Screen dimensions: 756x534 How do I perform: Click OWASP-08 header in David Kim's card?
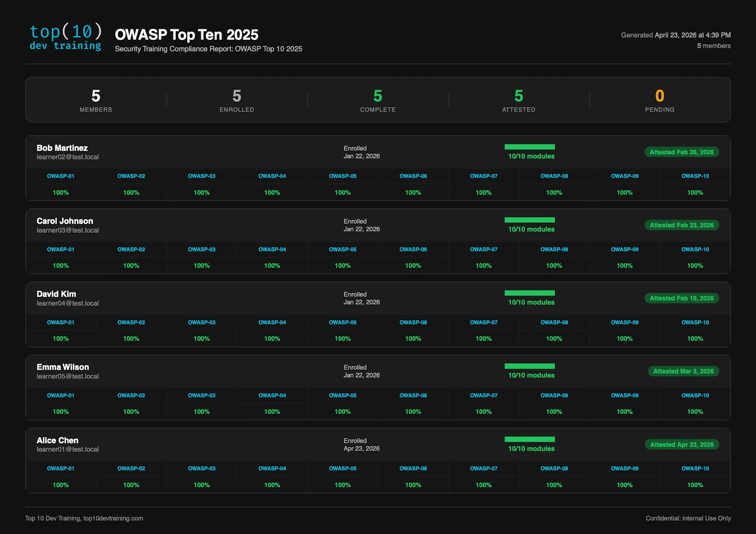(x=554, y=322)
